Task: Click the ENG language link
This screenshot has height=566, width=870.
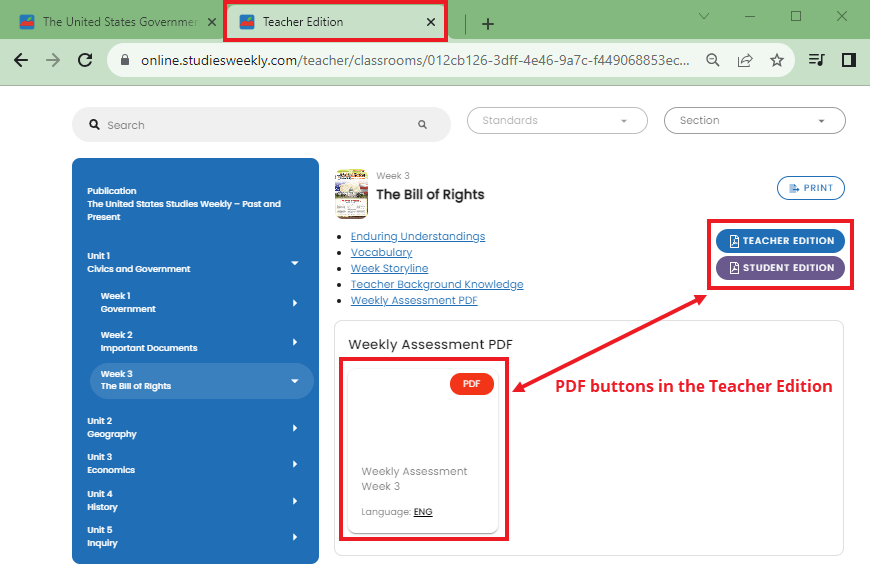Action: coord(423,512)
